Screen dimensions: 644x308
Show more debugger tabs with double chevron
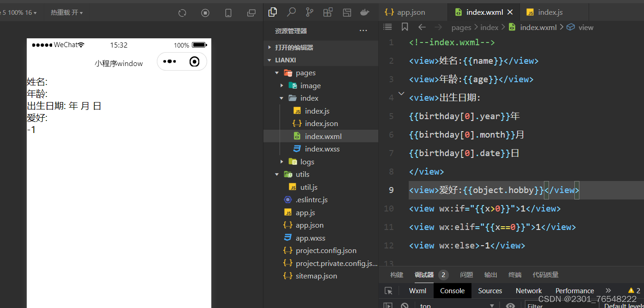click(608, 290)
